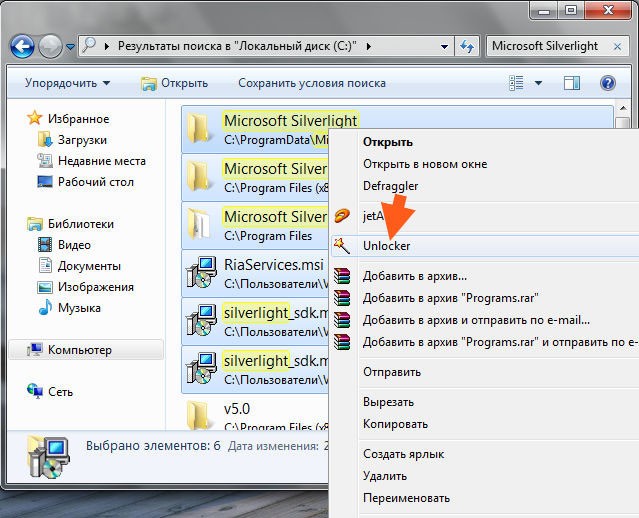The width and height of the screenshot is (639, 518).
Task: Choose Добавить в архив...
Action: point(415,276)
